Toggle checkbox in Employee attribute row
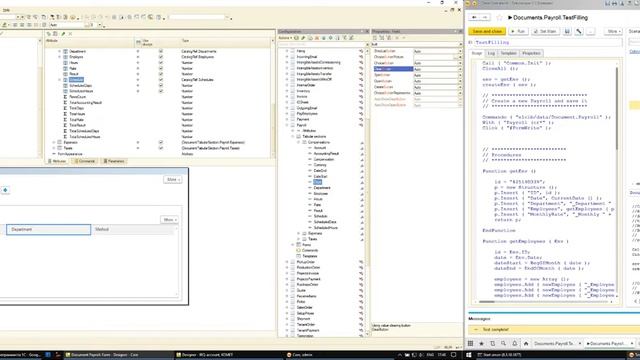Viewport: 640px width, 360px height. [x=161, y=57]
